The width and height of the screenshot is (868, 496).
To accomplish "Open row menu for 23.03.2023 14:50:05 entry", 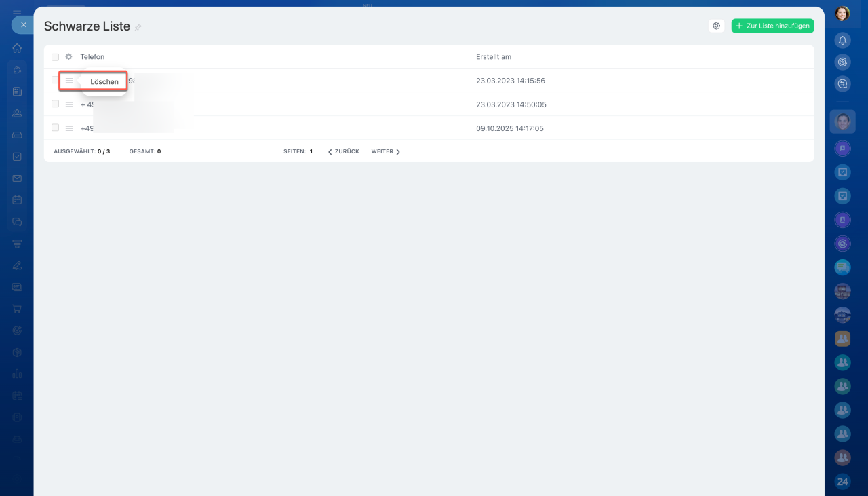I will tap(69, 104).
